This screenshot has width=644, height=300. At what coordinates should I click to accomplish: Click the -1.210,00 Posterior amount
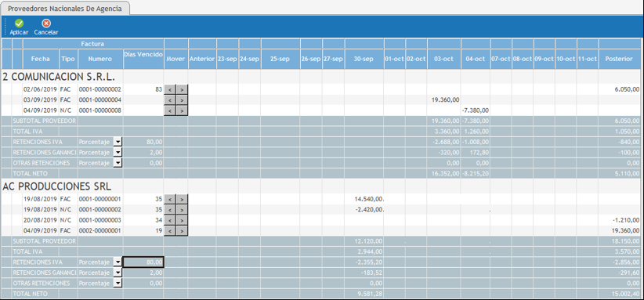click(625, 220)
